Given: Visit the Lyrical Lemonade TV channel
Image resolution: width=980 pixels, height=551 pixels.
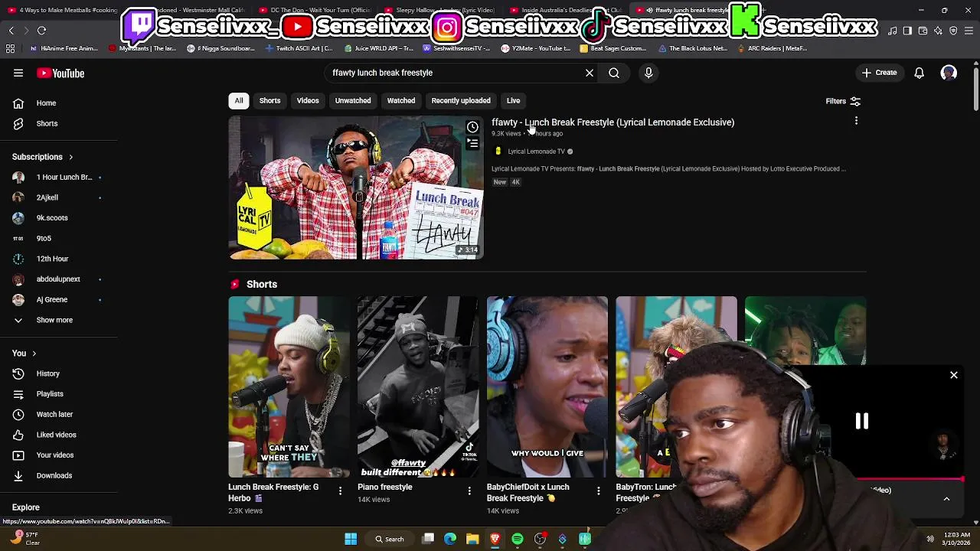Looking at the screenshot, I should pyautogui.click(x=536, y=152).
